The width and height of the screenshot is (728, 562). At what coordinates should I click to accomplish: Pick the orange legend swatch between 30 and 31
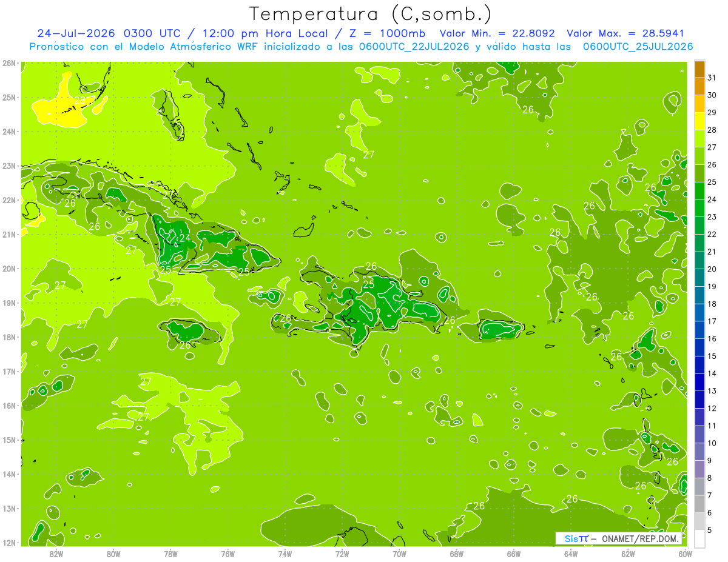point(699,87)
